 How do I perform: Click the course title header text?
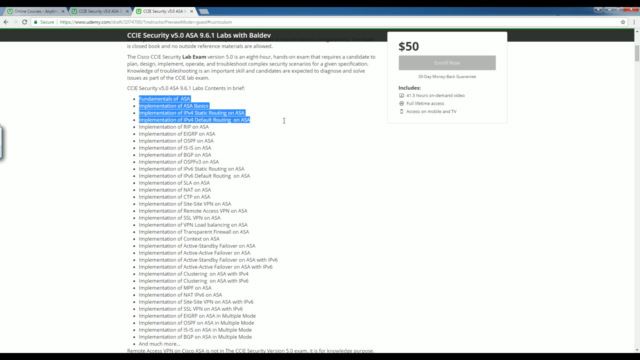(199, 36)
